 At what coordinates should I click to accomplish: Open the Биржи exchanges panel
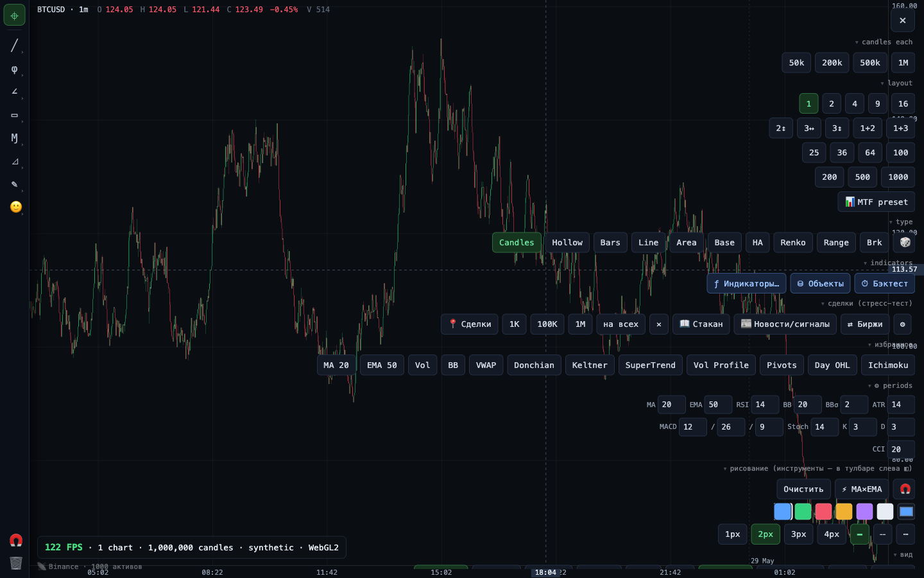865,324
